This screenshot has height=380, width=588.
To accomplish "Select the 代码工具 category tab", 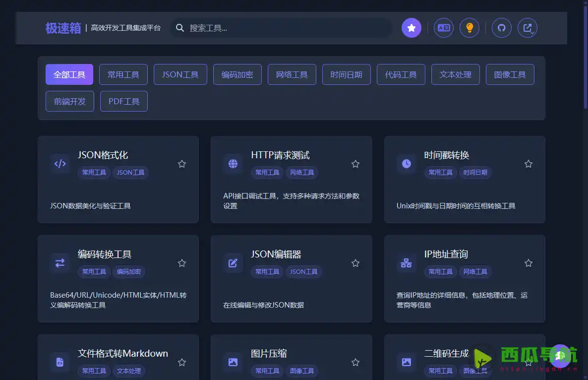I will coord(401,74).
